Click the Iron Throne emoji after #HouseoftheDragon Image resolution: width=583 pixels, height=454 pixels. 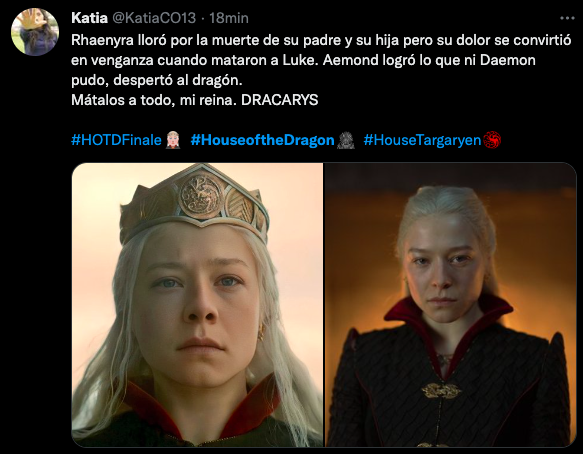(x=345, y=140)
